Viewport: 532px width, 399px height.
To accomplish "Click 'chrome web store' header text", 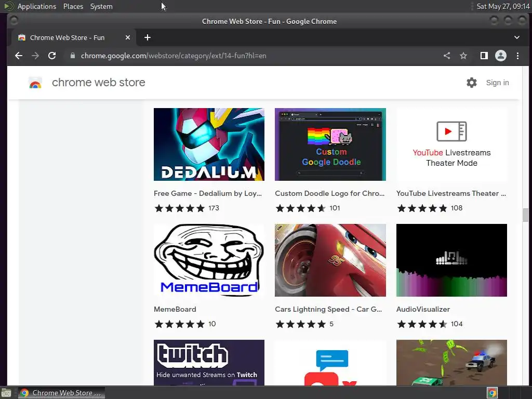I will point(98,83).
